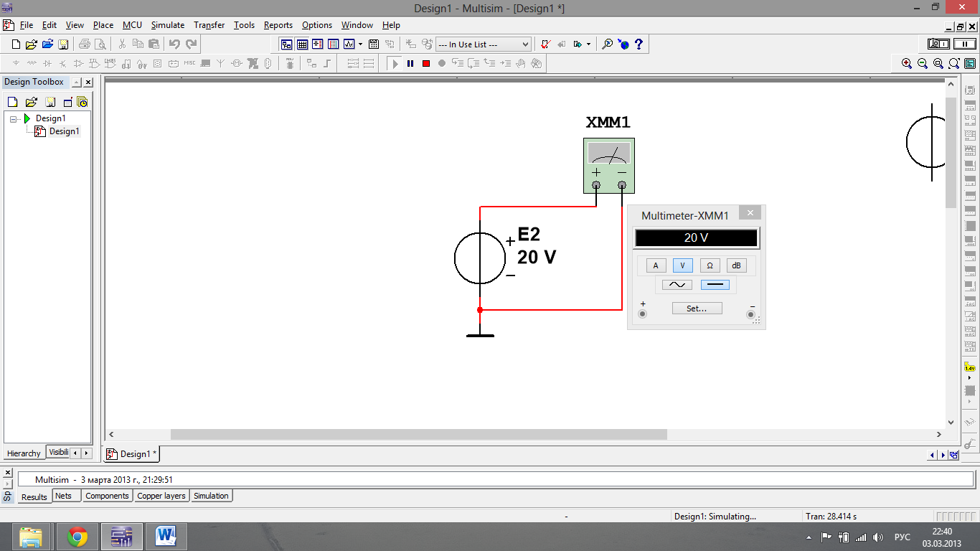Select voltmeter V mode on multimeter

pos(682,265)
